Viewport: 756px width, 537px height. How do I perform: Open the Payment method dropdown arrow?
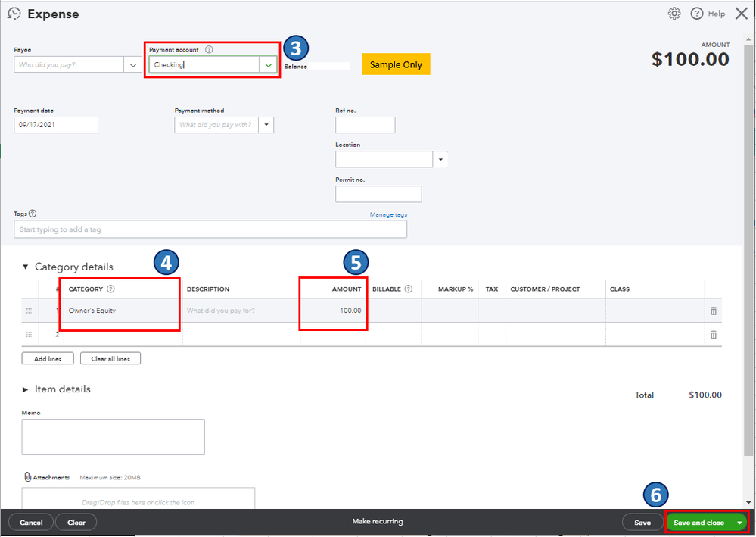[266, 124]
